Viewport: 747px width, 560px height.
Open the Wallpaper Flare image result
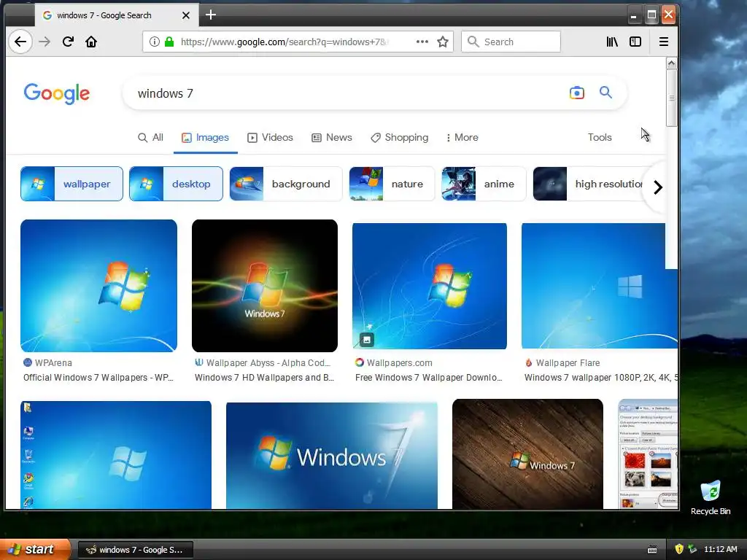click(x=600, y=286)
